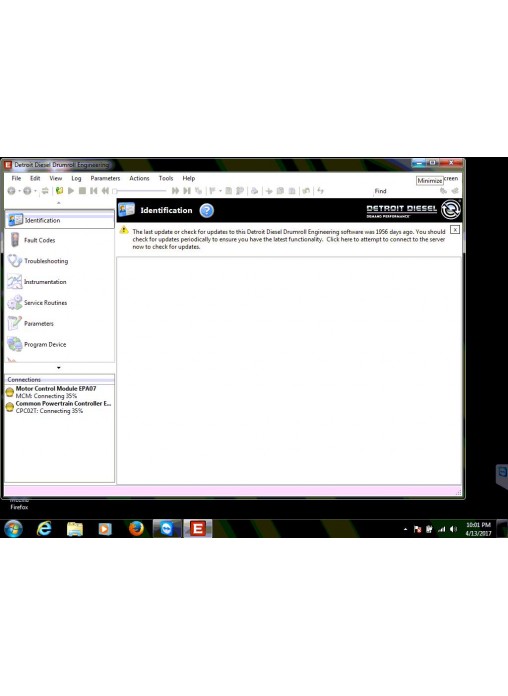Image resolution: width=508 pixels, height=696 pixels.
Task: Open the Program Device panel
Action: coord(60,344)
